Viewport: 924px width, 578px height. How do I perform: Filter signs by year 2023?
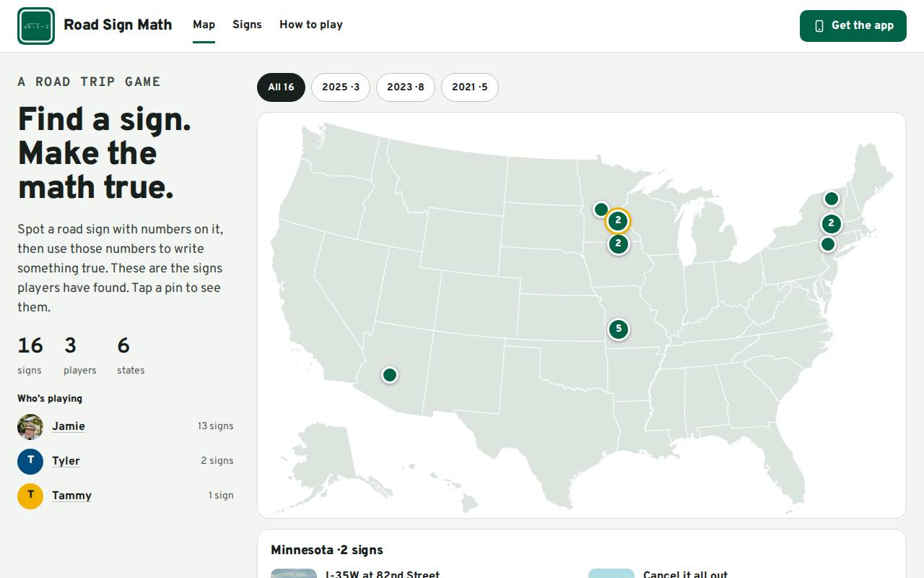pos(406,87)
